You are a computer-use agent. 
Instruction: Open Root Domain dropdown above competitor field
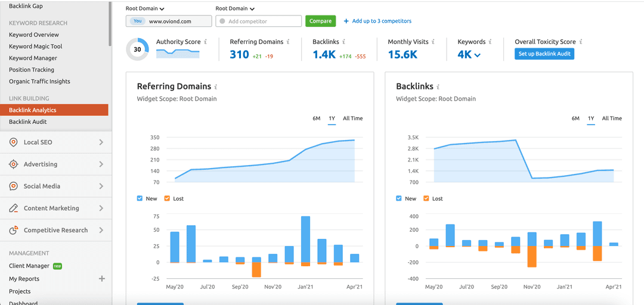tap(235, 8)
